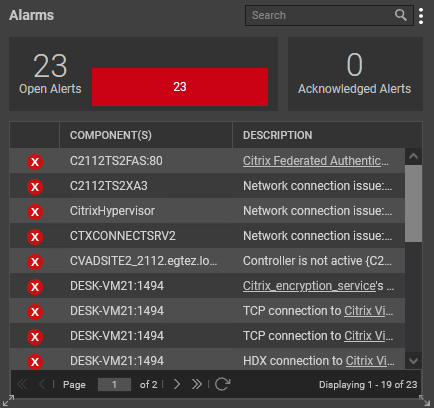Sort by COMPONENT(S) column header

point(111,135)
